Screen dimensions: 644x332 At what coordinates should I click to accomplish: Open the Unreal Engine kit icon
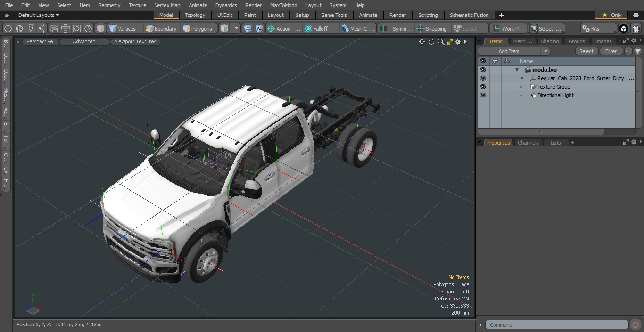tap(636, 29)
